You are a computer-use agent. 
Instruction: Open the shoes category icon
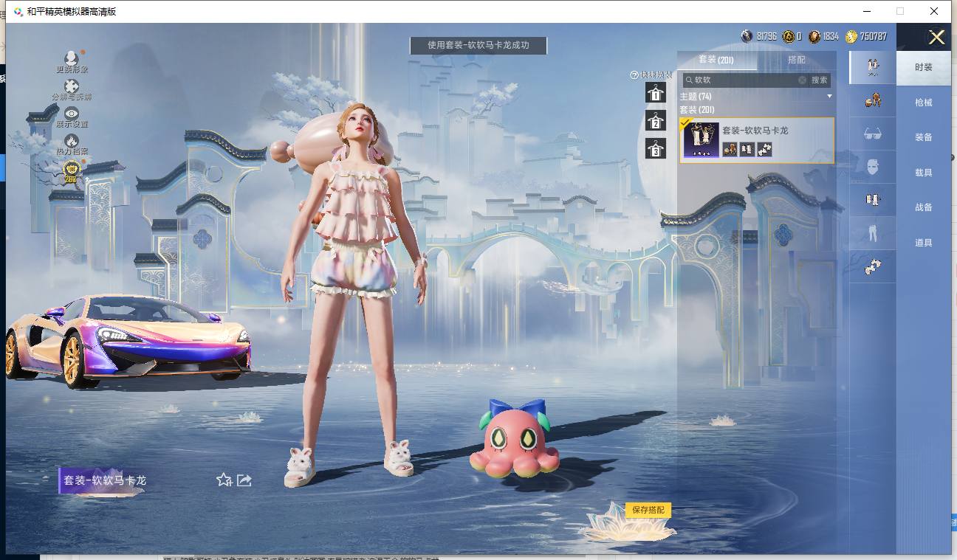pos(872,267)
